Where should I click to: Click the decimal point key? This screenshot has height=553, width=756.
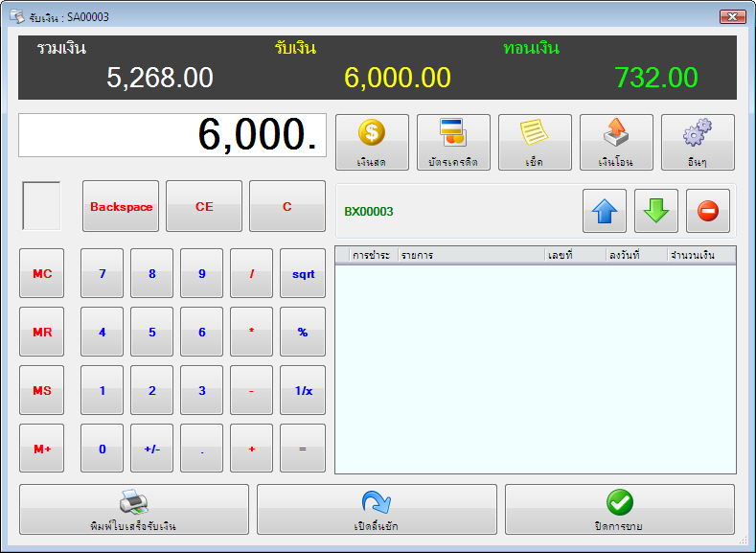click(201, 449)
